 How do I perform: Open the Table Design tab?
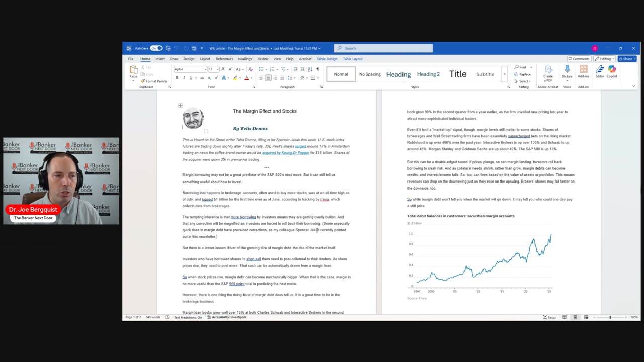pos(327,59)
